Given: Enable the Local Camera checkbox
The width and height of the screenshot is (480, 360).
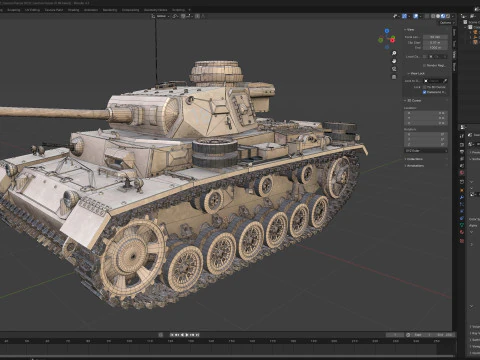Looking at the screenshot, I should tap(425, 57).
